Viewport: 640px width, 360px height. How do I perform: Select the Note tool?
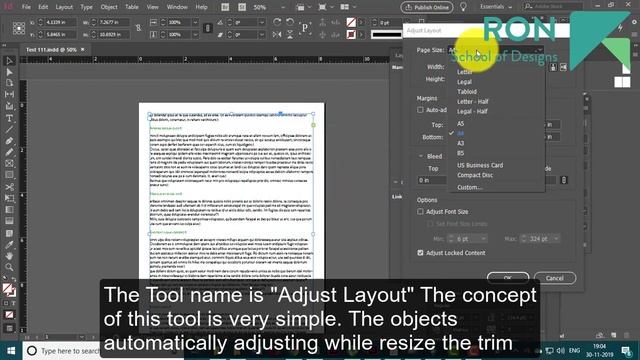(9, 233)
